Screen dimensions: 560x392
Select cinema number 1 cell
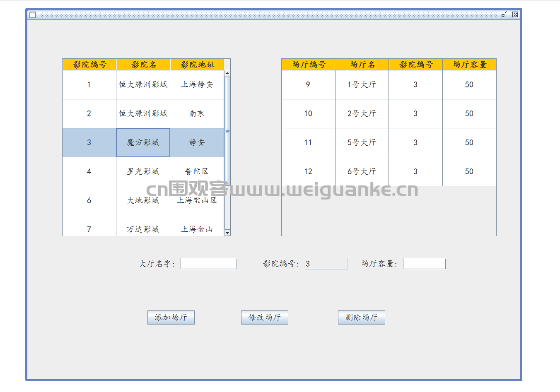pos(89,85)
